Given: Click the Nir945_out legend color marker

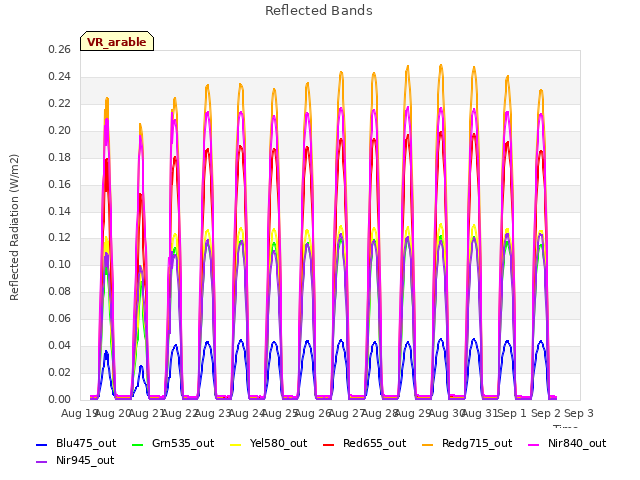Looking at the screenshot, I should point(42,462).
